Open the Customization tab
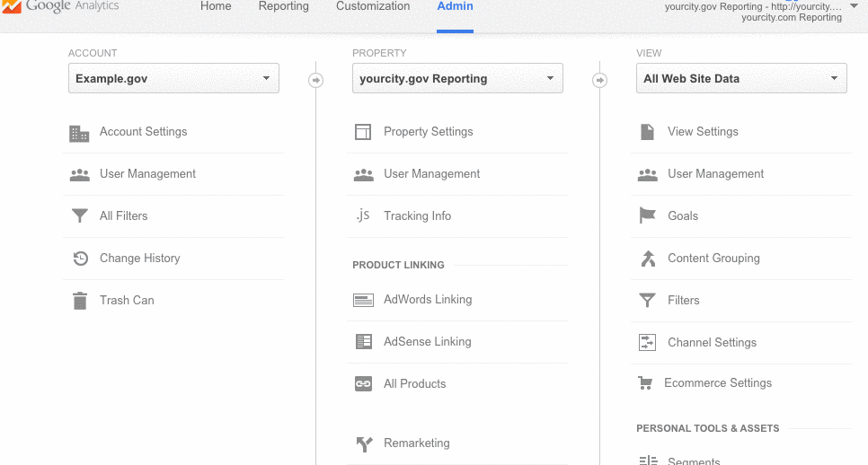The image size is (868, 465). [x=373, y=6]
